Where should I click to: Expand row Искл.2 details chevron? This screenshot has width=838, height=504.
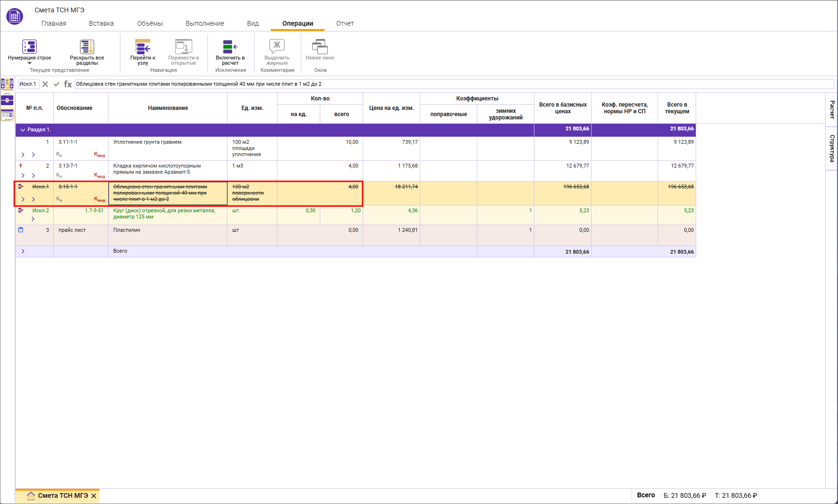point(33,219)
